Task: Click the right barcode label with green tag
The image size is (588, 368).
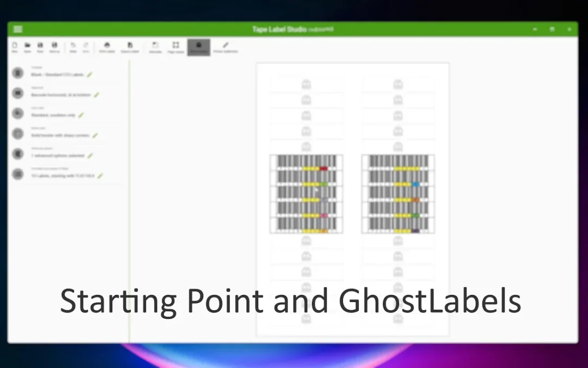Action: 398,209
